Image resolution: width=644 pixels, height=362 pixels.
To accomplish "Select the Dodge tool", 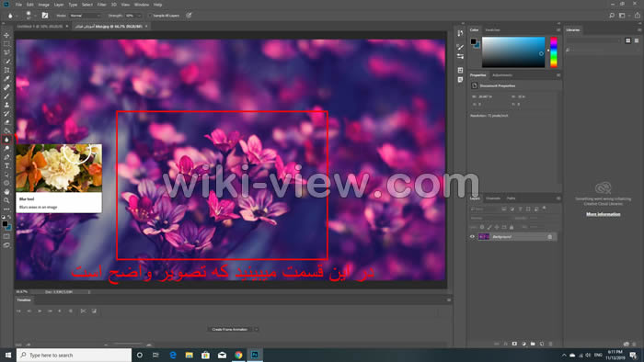I will click(6, 149).
